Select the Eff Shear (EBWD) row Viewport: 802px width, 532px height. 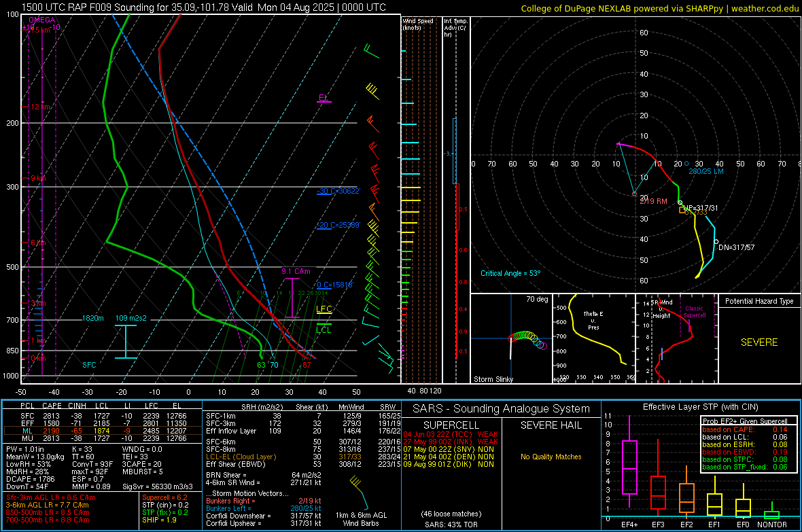click(303, 464)
